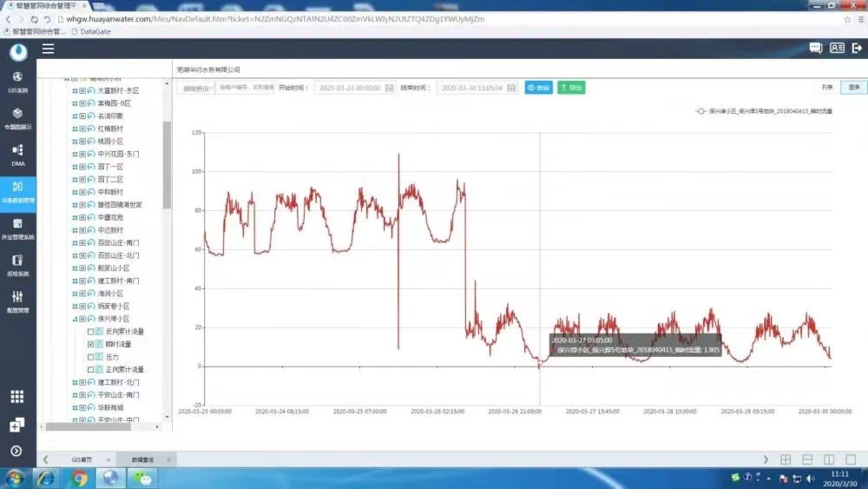Click the tree panel vertical scrollbar

coord(167,165)
